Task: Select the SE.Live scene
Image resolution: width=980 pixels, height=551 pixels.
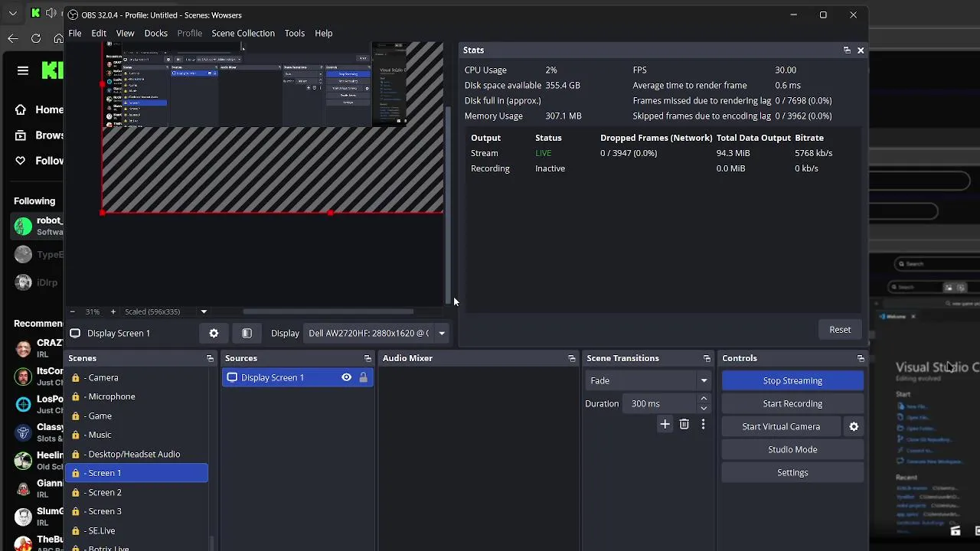Action: click(x=136, y=530)
